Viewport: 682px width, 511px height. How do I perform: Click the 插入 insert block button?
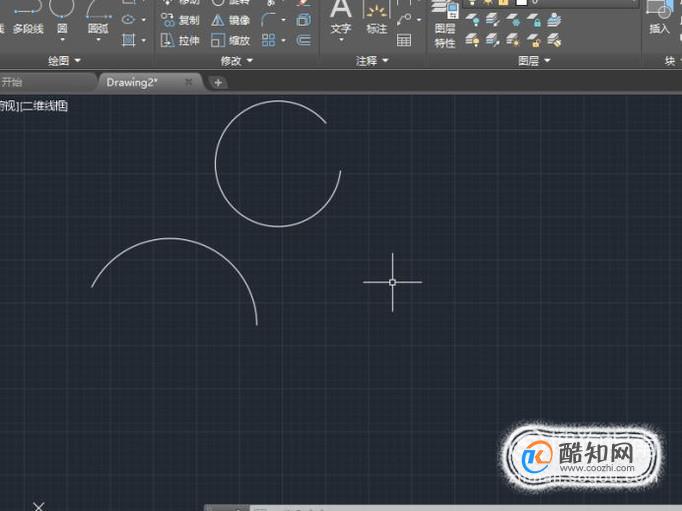coord(659,17)
